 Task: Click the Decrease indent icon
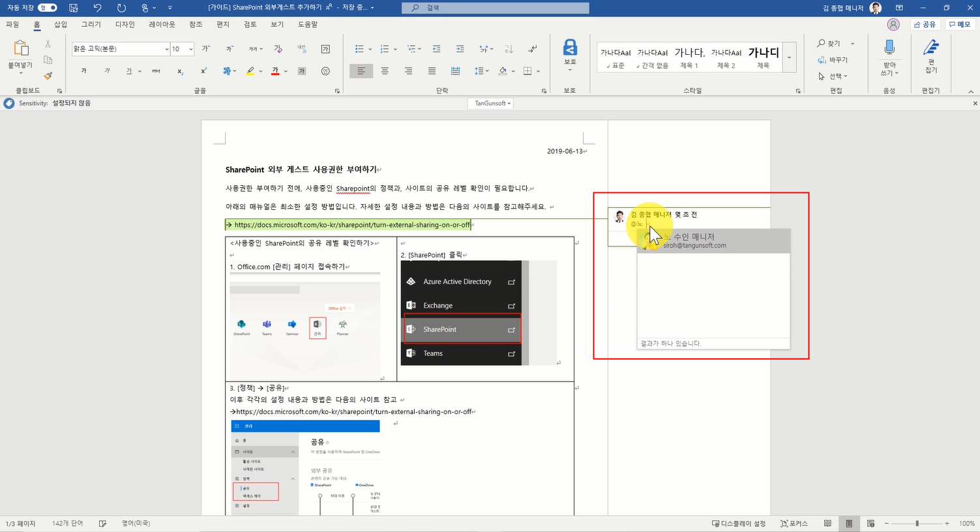point(436,49)
